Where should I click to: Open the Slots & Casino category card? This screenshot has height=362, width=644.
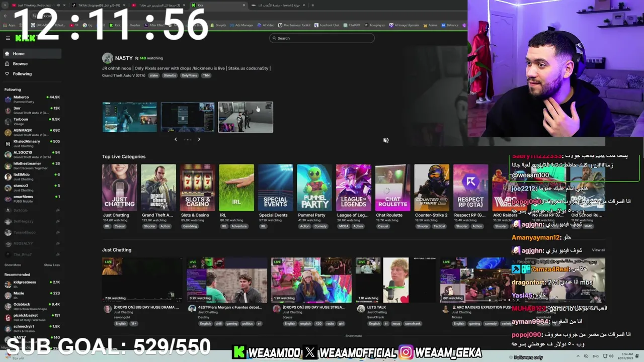pos(197,188)
